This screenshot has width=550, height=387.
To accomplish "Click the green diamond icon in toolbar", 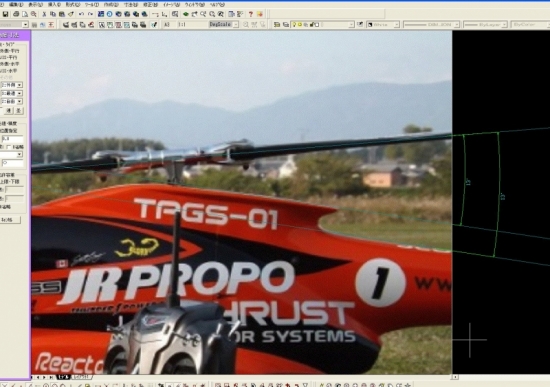I will point(186,14).
